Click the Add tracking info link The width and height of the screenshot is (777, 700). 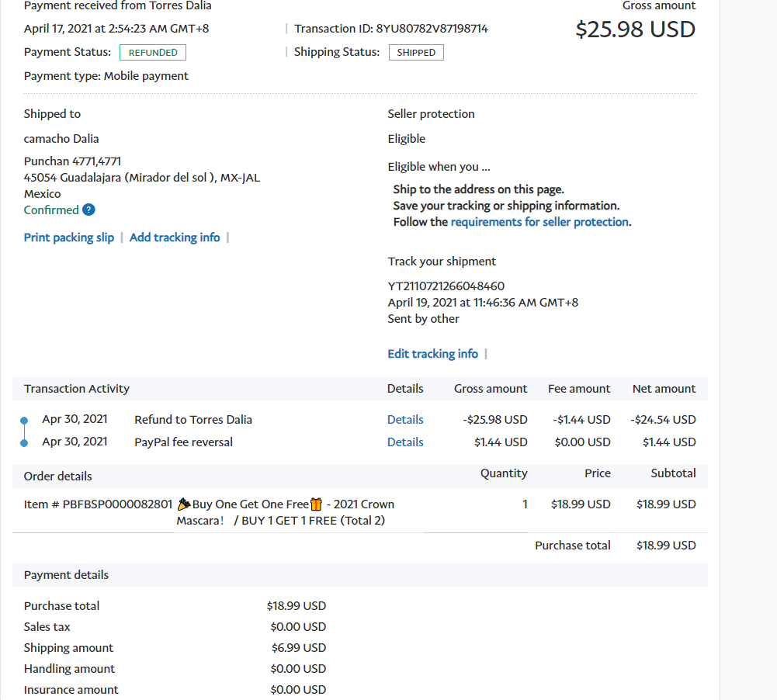175,237
